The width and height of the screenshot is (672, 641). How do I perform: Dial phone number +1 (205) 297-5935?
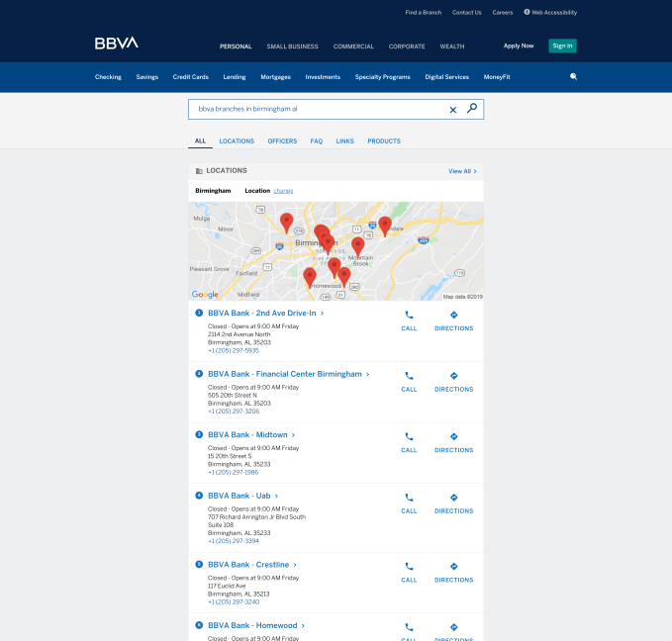[234, 350]
